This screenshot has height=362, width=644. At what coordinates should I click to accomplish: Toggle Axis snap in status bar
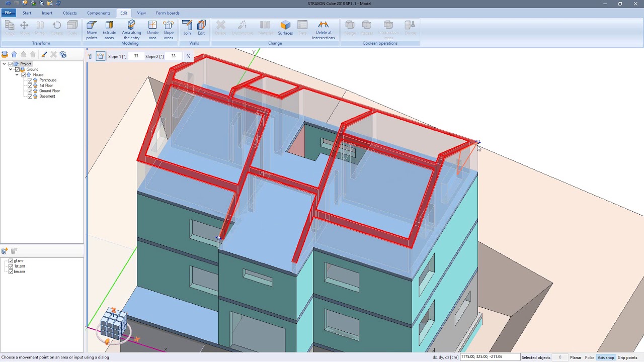[x=606, y=357]
